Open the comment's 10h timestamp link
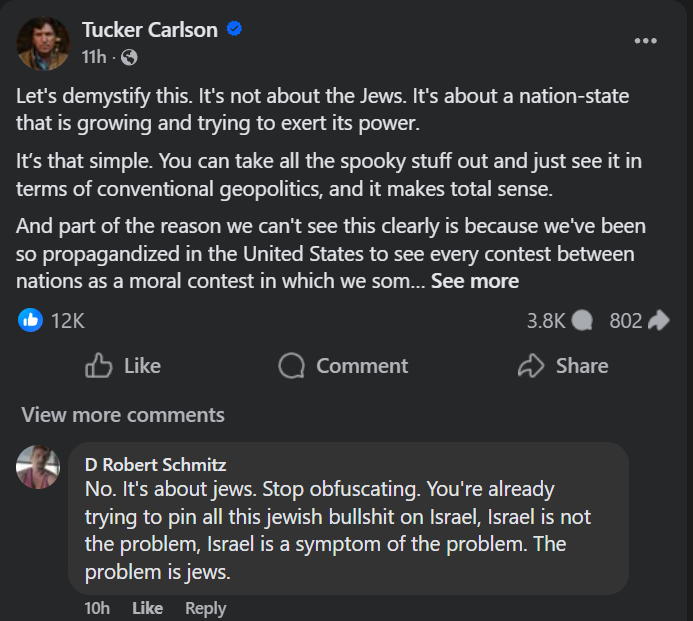The height and width of the screenshot is (621, 693). click(x=97, y=608)
